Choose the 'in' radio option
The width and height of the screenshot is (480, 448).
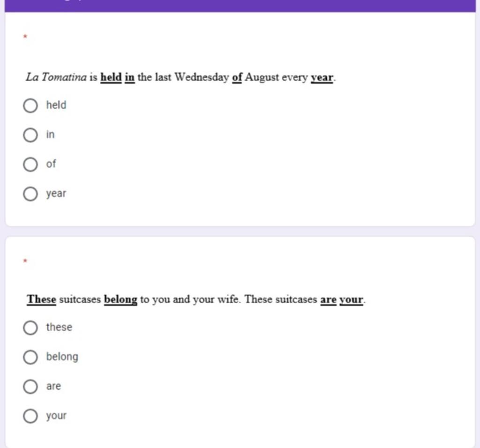(x=30, y=135)
